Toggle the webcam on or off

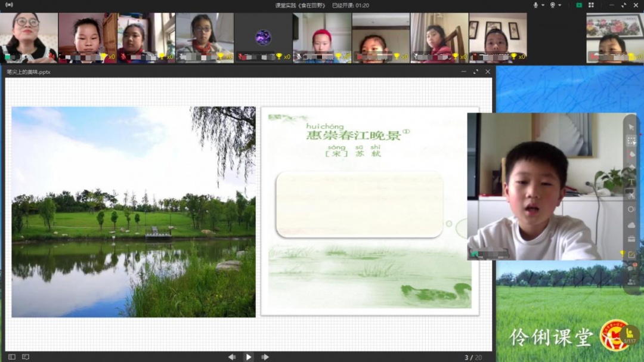coord(553,5)
